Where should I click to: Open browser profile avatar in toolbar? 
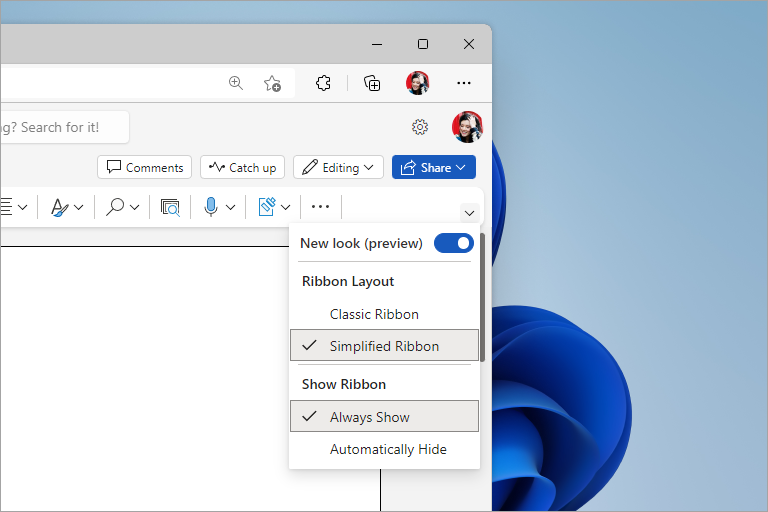(x=418, y=83)
